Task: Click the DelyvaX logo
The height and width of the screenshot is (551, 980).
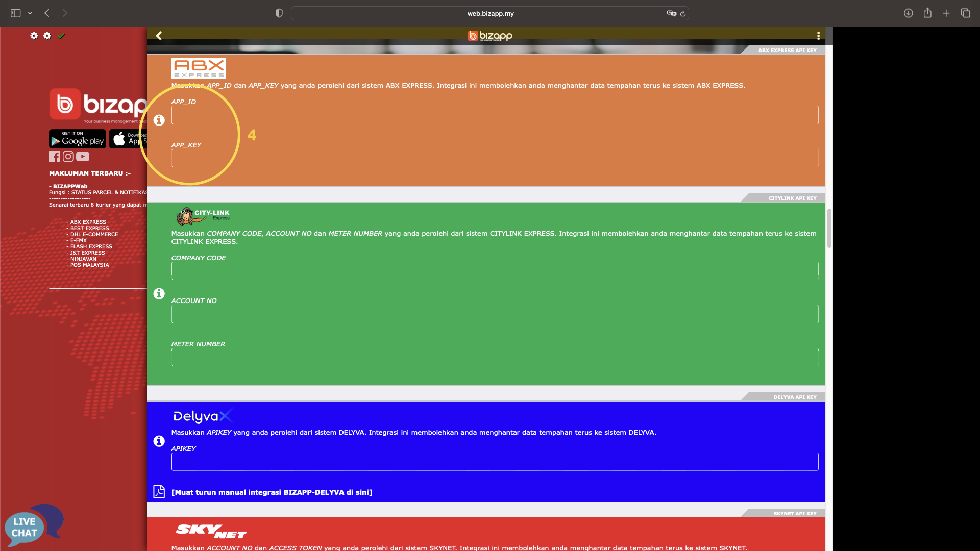Action: click(203, 416)
